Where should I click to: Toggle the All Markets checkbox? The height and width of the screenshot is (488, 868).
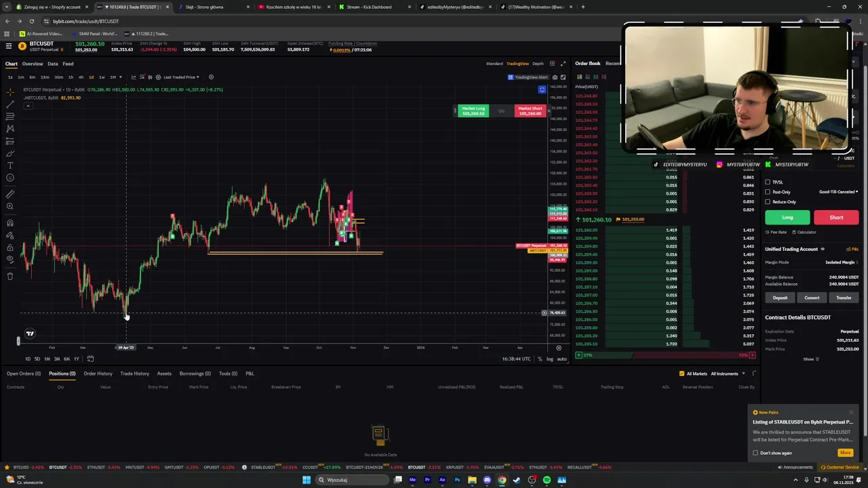coord(682,373)
